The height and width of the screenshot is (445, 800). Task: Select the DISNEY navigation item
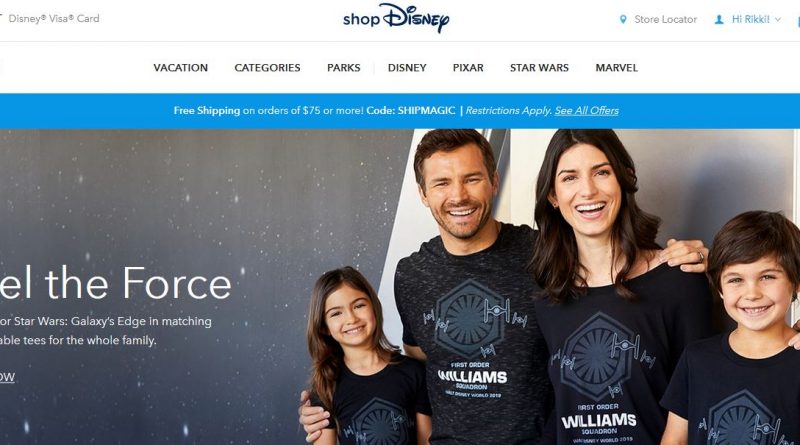coord(407,67)
